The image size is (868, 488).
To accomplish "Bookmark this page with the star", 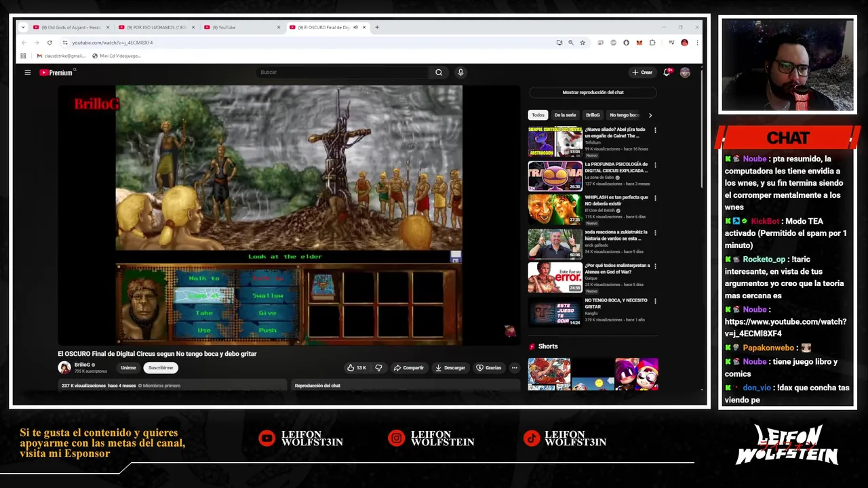I will pos(583,43).
